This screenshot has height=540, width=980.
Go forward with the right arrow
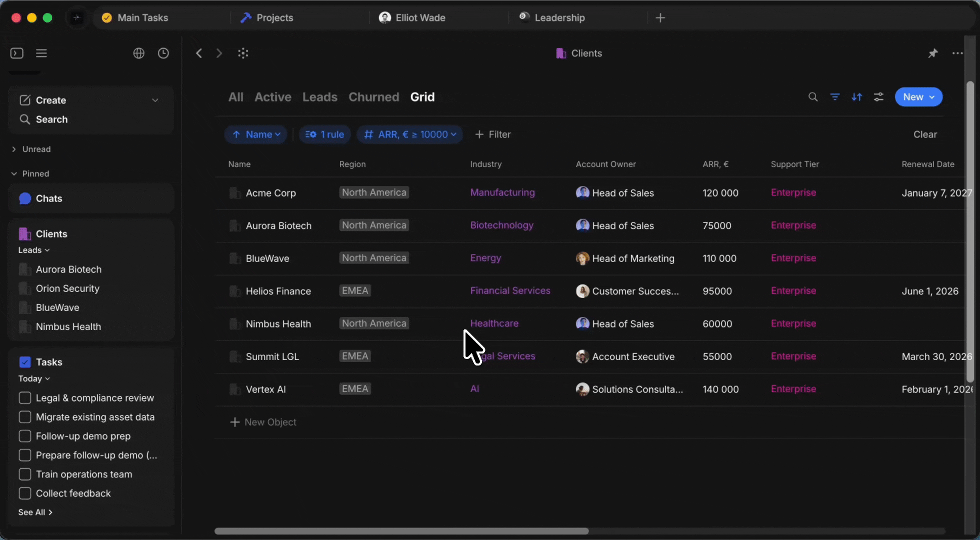219,53
